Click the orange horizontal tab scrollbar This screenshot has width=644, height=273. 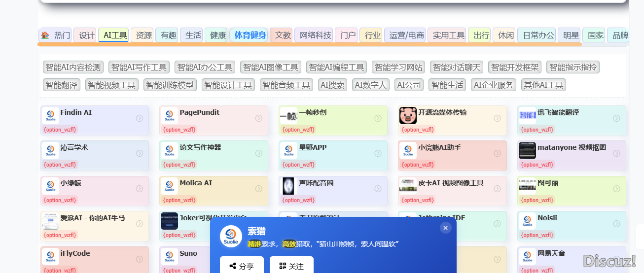(310, 44)
